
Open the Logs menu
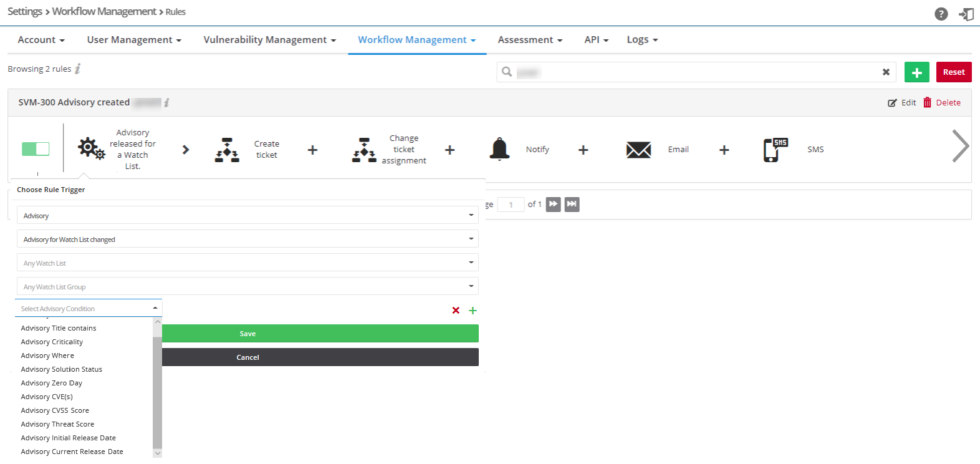(x=643, y=40)
